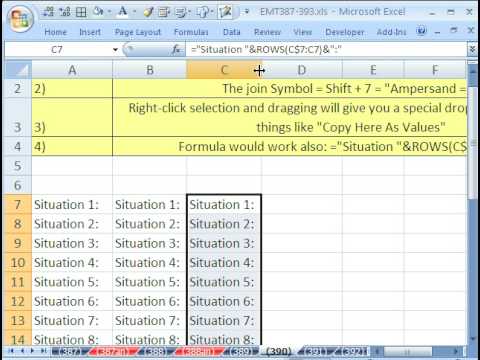
Task: Switch to sheet tab (388)
Action: click(x=155, y=351)
